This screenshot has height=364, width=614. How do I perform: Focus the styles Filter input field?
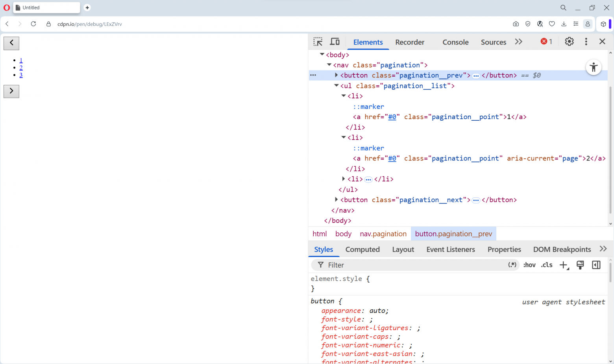[415, 265]
